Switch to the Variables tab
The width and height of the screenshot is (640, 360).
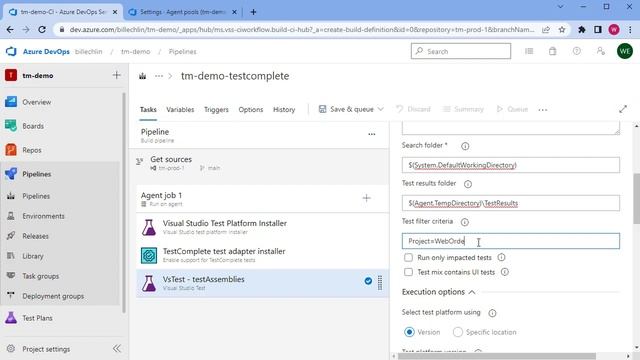[x=180, y=109]
